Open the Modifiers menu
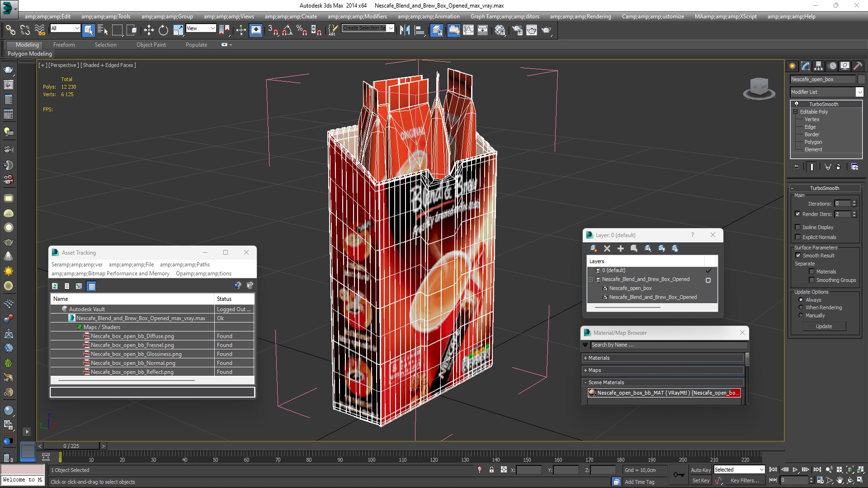868x488 pixels. [x=357, y=17]
